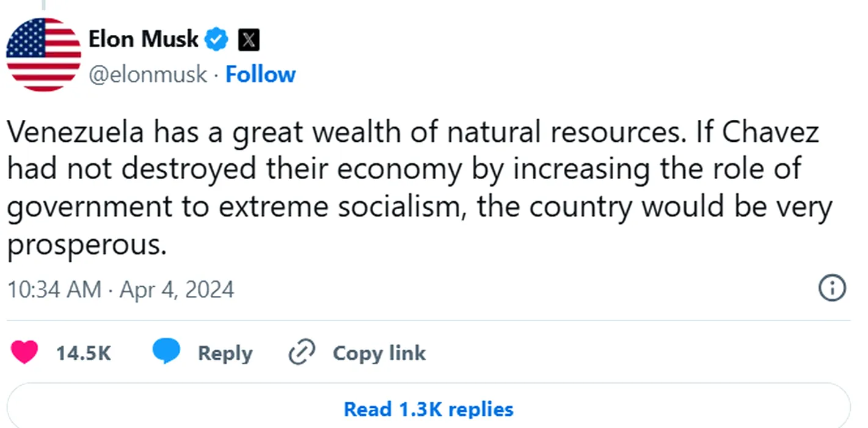This screenshot has width=868, height=428.
Task: Click the Copy link text label
Action: (379, 353)
